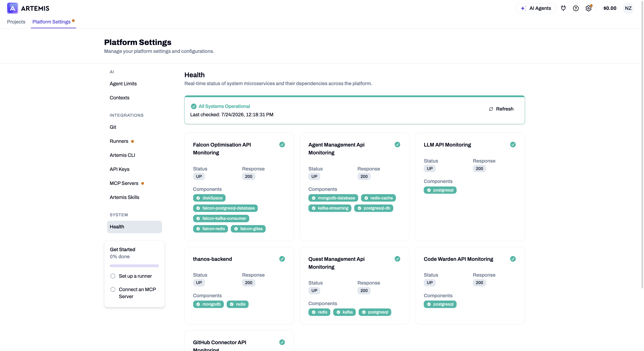Click the mongodb badge in thanos-backend

(208, 304)
